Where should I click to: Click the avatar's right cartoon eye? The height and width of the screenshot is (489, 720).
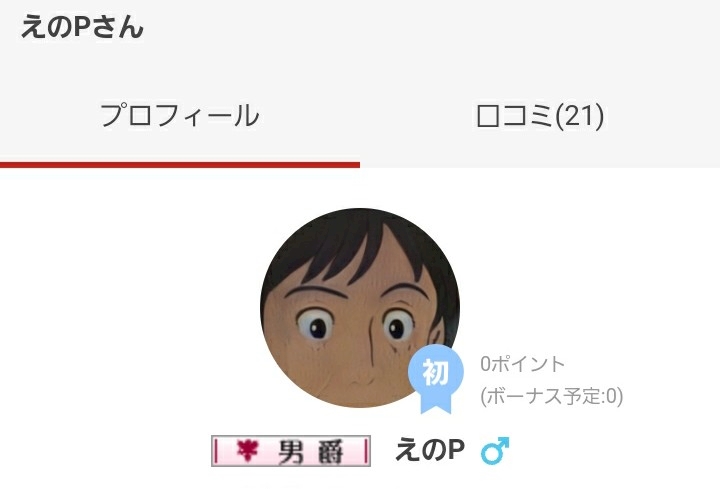pos(398,326)
